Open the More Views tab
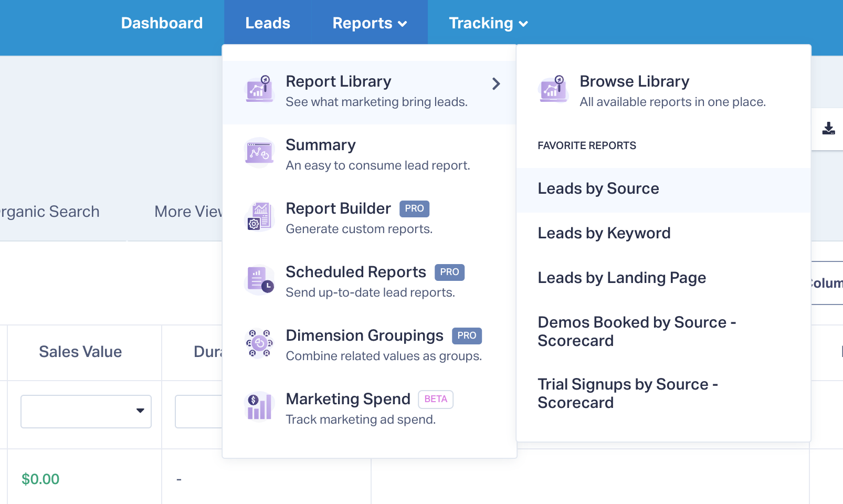Screen dimensions: 843x504 pos(188,212)
